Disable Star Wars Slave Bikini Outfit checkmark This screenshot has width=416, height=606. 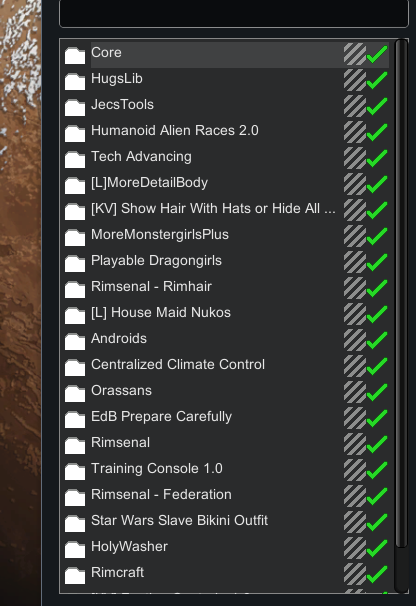[x=377, y=522]
